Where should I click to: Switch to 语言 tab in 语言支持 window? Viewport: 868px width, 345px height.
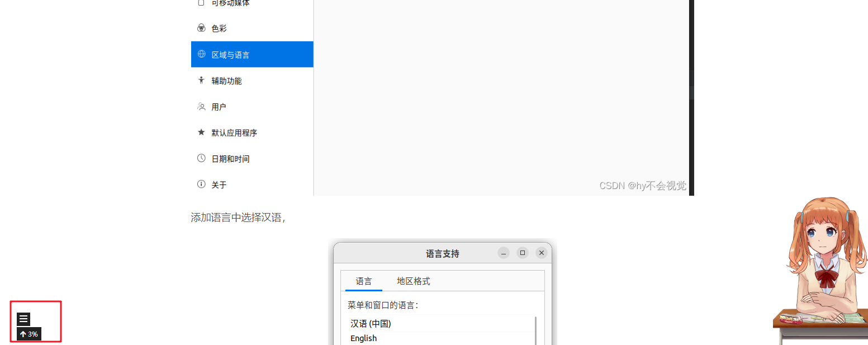(364, 281)
